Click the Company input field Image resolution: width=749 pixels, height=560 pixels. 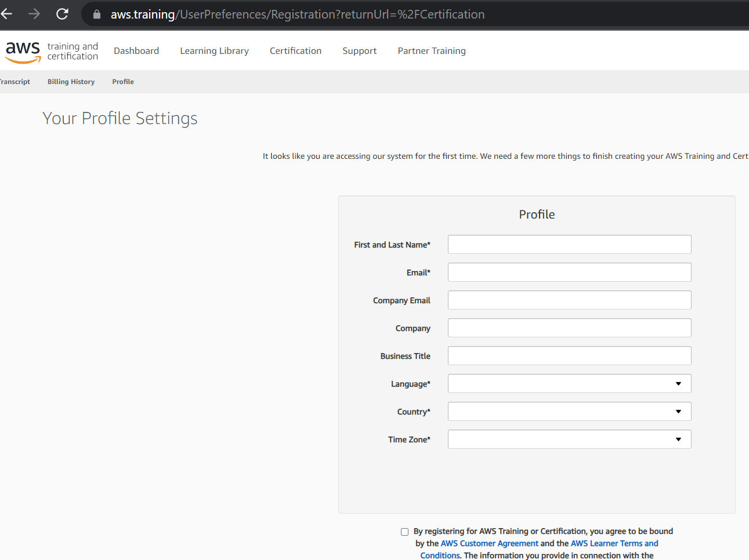(x=570, y=328)
